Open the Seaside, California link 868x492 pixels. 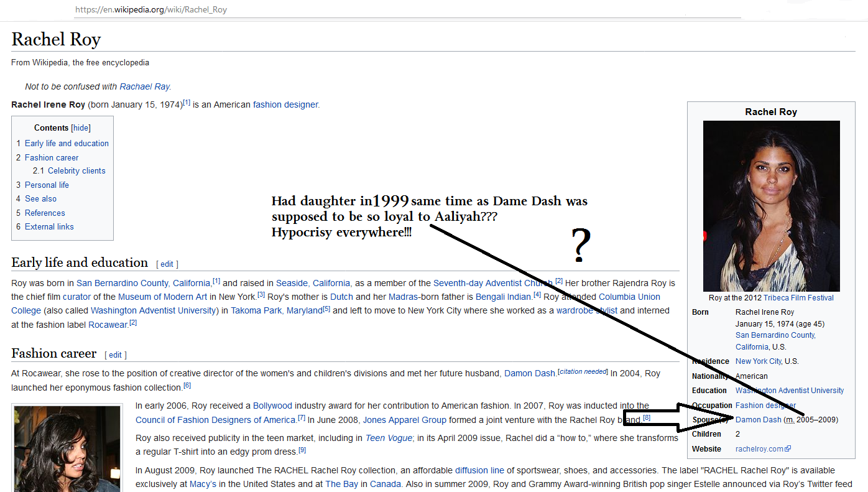pos(313,283)
